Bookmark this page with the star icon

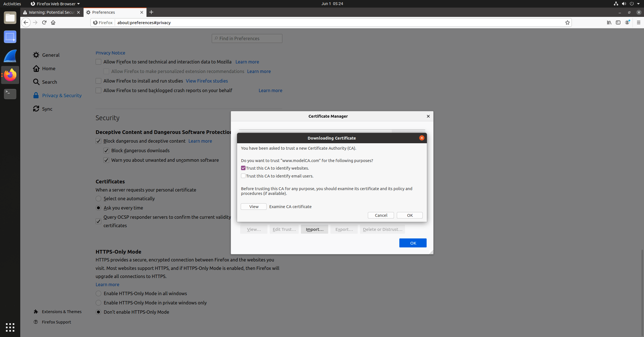point(567,22)
